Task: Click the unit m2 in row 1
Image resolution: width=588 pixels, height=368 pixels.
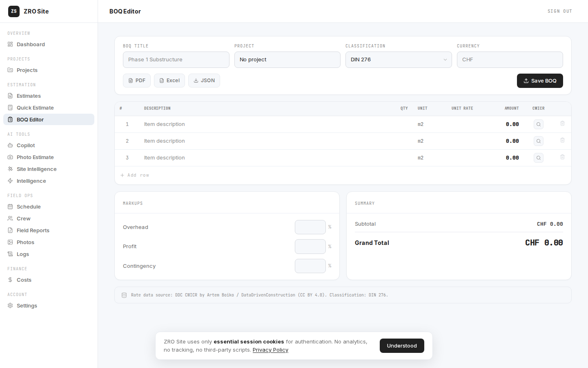Action: coord(421,124)
